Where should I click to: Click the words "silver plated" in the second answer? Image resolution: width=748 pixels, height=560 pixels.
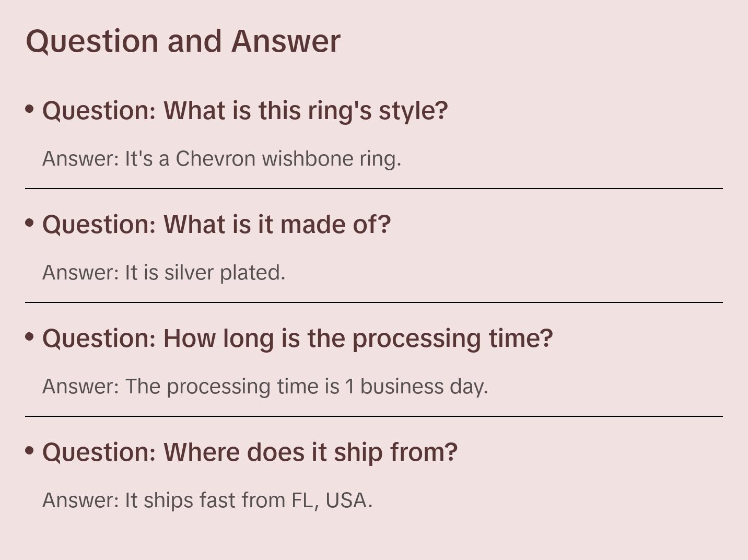tap(224, 273)
